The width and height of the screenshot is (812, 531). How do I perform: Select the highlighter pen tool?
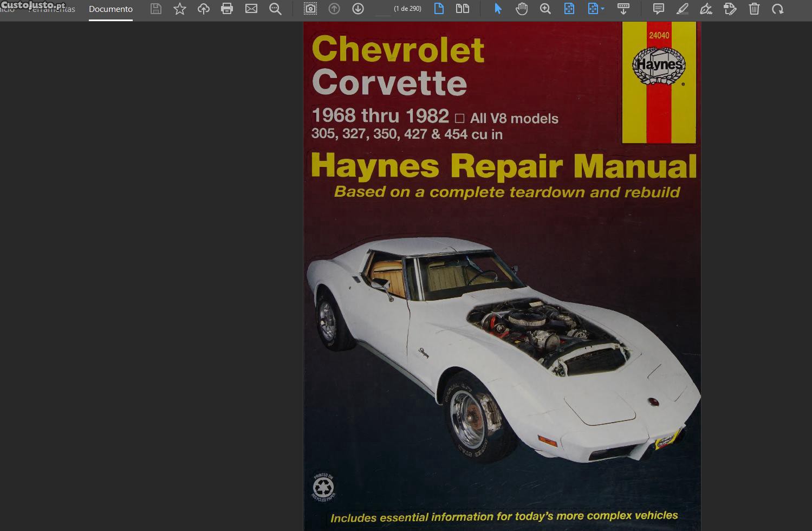click(x=683, y=9)
